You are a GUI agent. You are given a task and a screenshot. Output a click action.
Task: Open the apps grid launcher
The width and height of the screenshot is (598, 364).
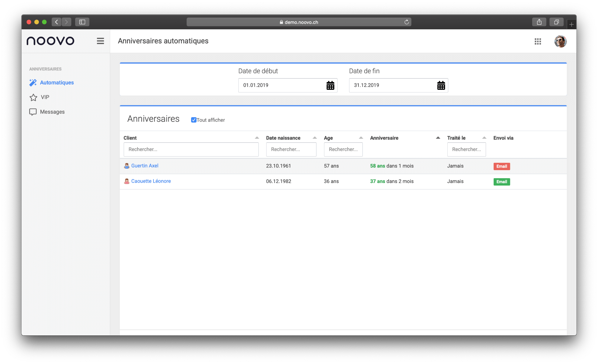(538, 41)
